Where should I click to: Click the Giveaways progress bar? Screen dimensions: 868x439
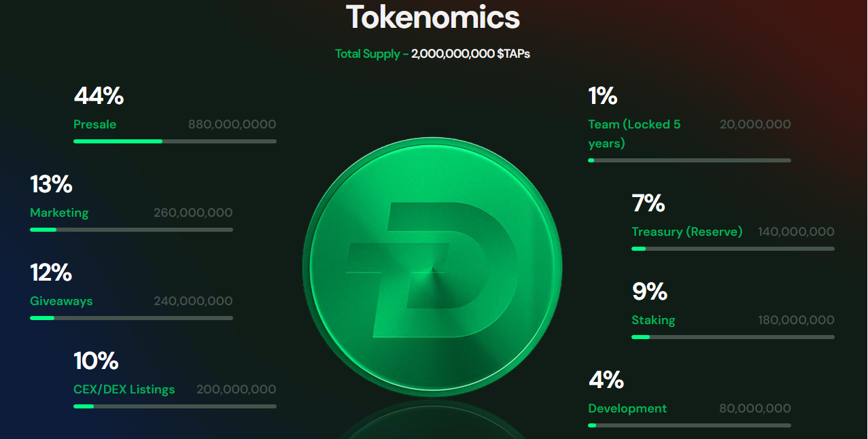(x=131, y=318)
